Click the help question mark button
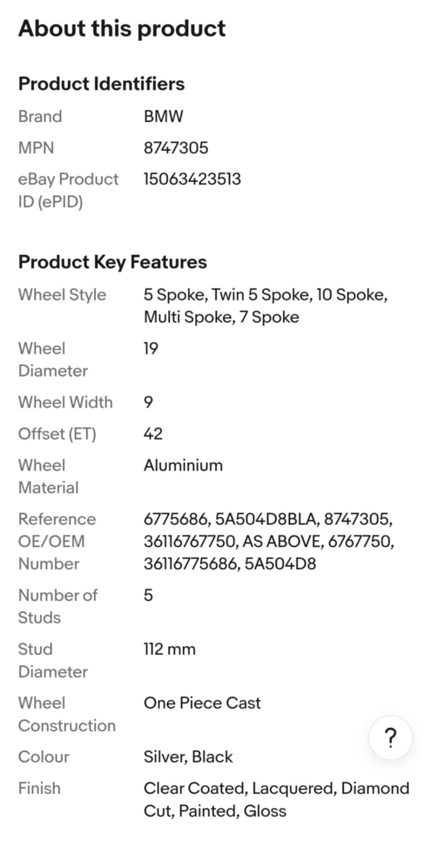431x868 pixels. tap(390, 737)
